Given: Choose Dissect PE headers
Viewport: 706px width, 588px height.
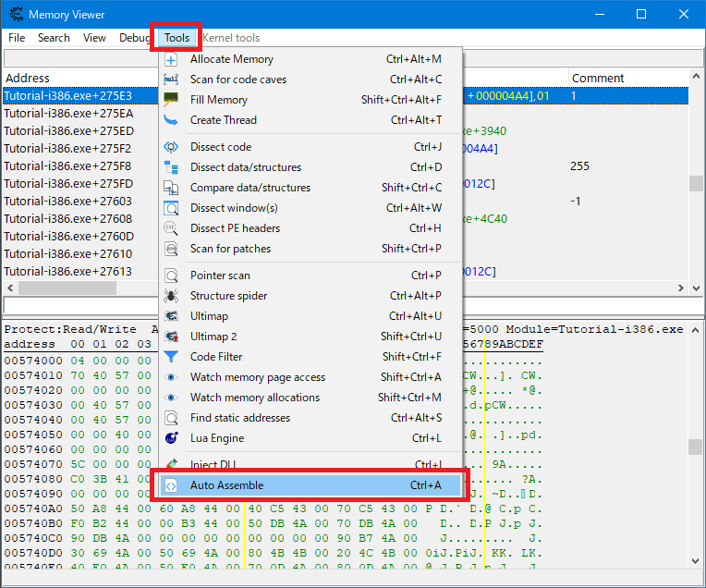Looking at the screenshot, I should [310, 228].
